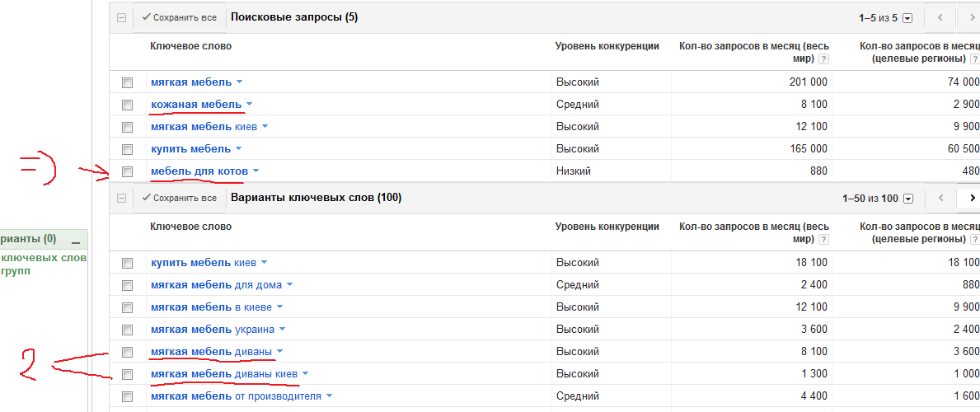Click Сохранить все in search queries header
The image size is (980, 412).
(x=179, y=17)
